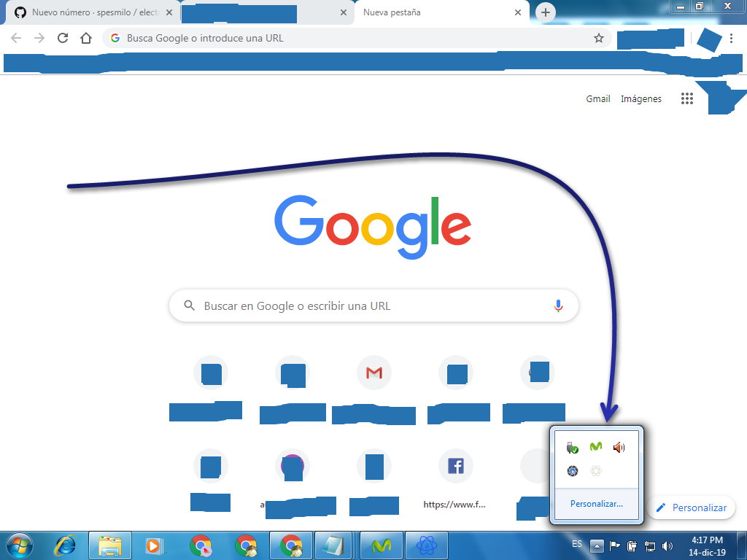The width and height of the screenshot is (747, 560).
Task: Toggle hidden tray icons arrow
Action: [x=597, y=546]
